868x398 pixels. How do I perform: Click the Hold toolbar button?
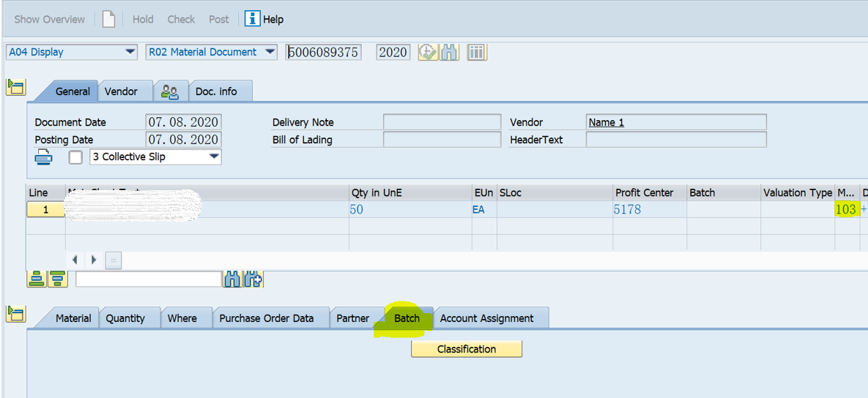pos(143,19)
